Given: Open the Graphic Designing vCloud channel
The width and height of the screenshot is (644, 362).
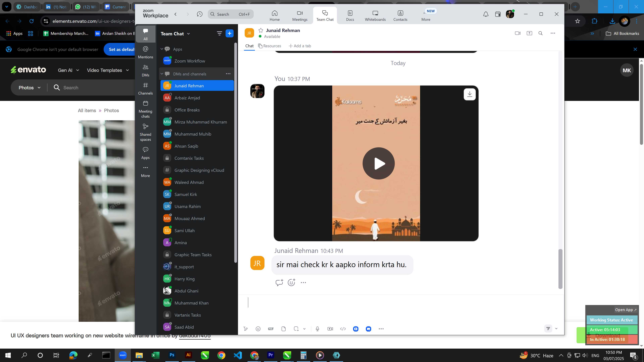Looking at the screenshot, I should 197,170.
